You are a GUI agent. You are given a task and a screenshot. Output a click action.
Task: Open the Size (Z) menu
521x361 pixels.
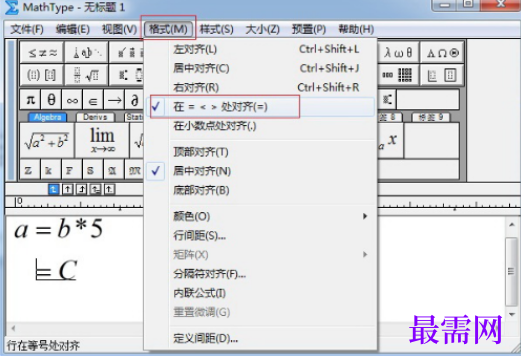262,29
